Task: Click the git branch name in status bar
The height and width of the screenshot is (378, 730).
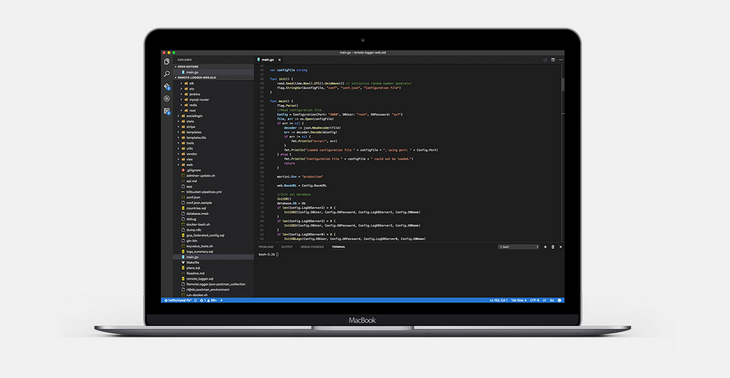Action: tap(179, 300)
